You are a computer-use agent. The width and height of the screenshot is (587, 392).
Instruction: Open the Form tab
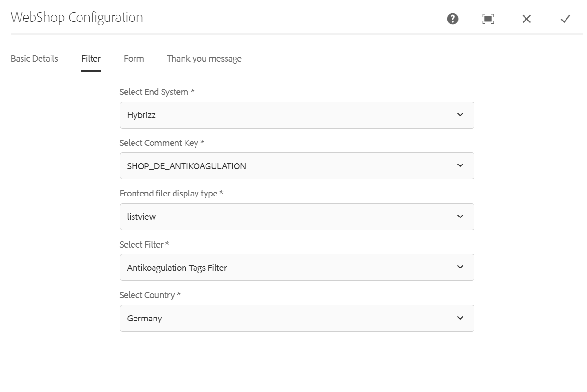pos(134,59)
